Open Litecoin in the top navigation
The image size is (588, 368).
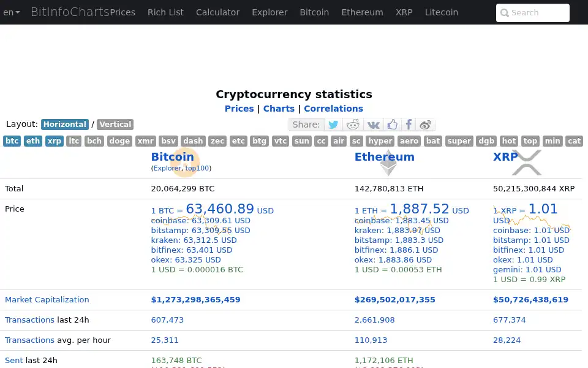442,12
